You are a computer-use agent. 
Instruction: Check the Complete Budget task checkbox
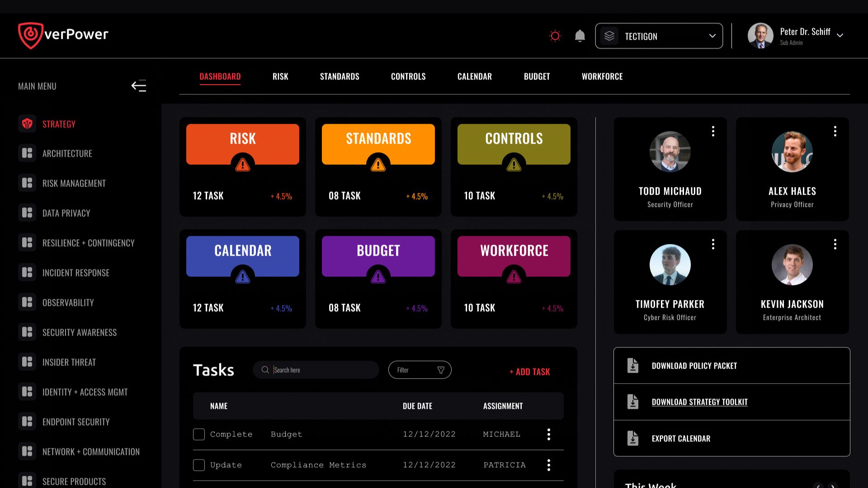[x=199, y=434]
